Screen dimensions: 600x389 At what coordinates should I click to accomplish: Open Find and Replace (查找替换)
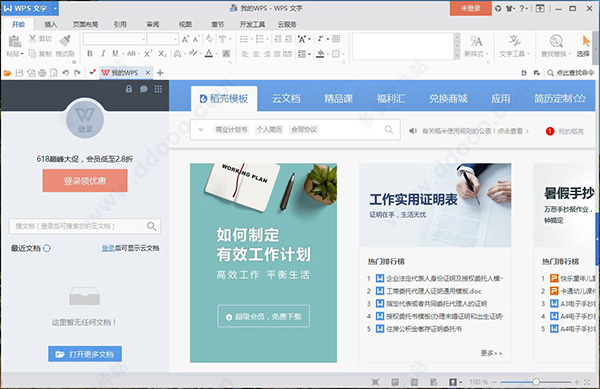pyautogui.click(x=556, y=46)
